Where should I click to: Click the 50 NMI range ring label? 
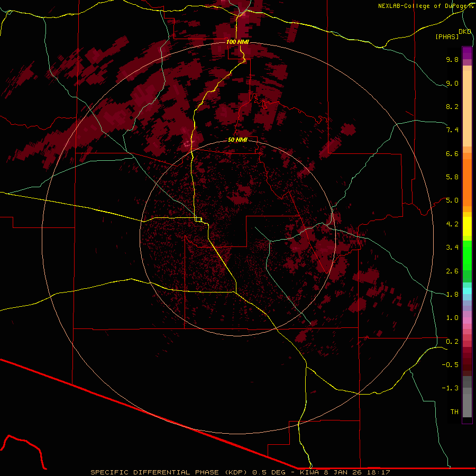237,140
